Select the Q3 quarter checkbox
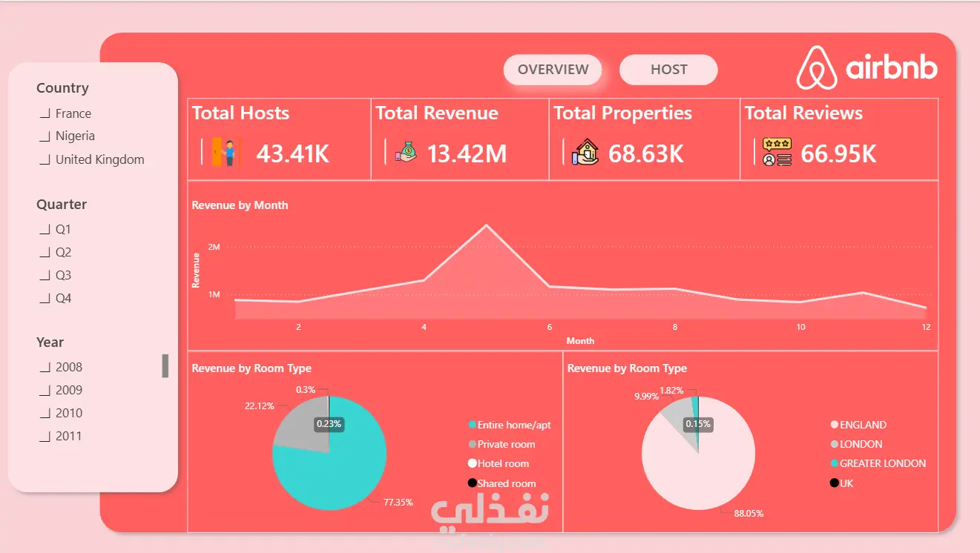 pyautogui.click(x=45, y=276)
